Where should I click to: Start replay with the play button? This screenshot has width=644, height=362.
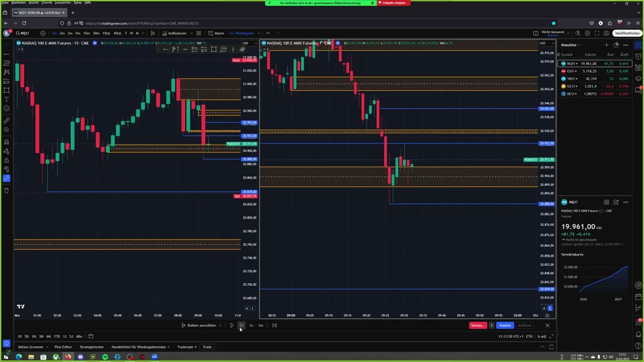pyautogui.click(x=231, y=325)
